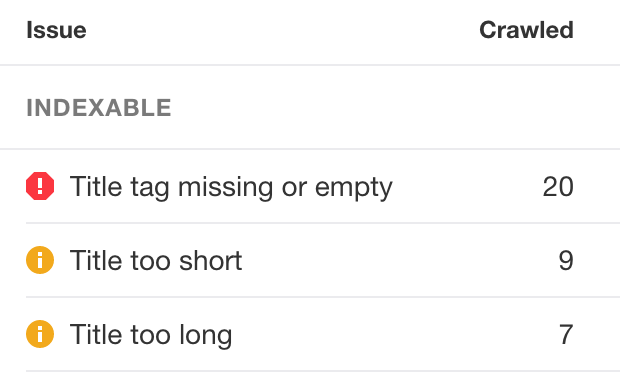Viewport: 620px width, 372px height.
Task: Click the crawled count 20 for missing titles
Action: click(x=558, y=187)
